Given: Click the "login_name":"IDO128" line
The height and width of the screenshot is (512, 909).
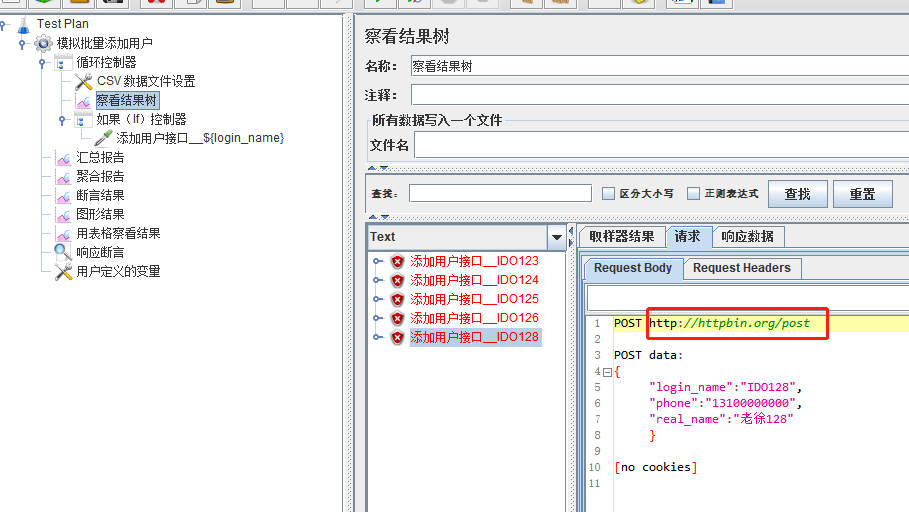Looking at the screenshot, I should pos(725,387).
